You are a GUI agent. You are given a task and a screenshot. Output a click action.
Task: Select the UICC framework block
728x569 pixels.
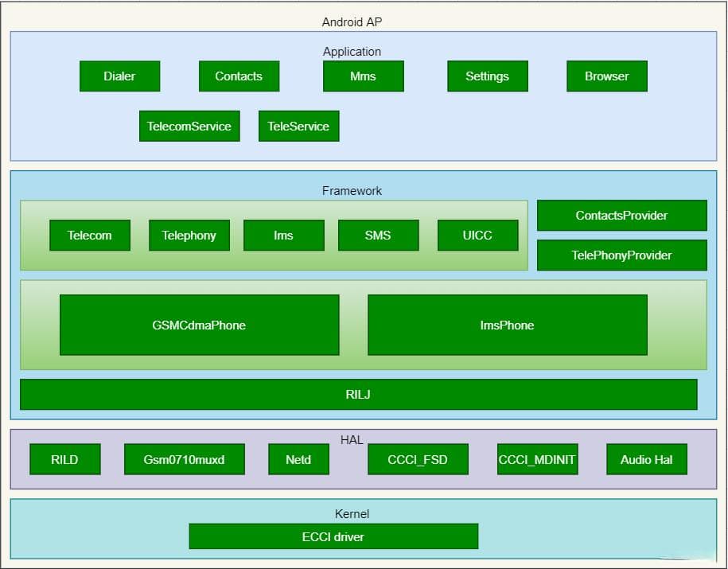(x=477, y=236)
